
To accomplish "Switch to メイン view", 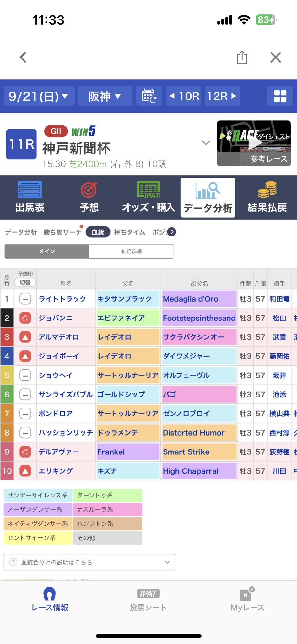I will click(47, 251).
